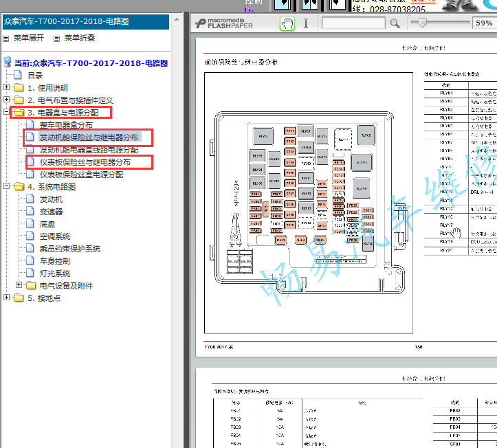Click the page icon for 整车电器盒分布
Viewport: 497px width, 448px height.
(30, 124)
